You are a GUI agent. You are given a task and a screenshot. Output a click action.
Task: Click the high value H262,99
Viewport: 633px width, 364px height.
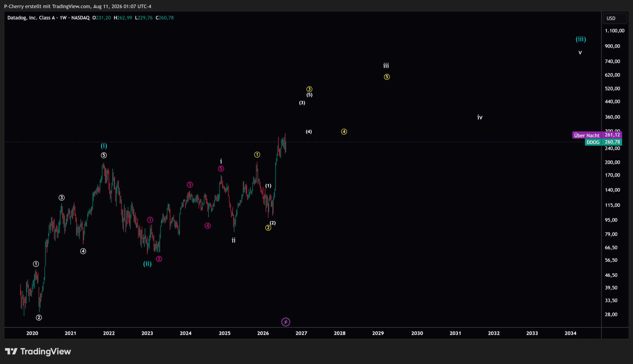pyautogui.click(x=123, y=18)
